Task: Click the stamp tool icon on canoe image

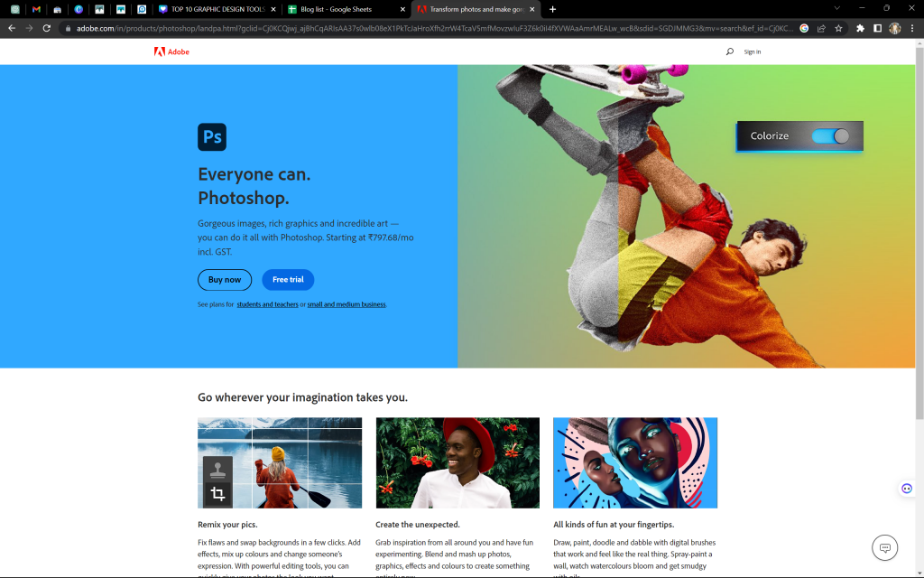Action: pyautogui.click(x=218, y=470)
